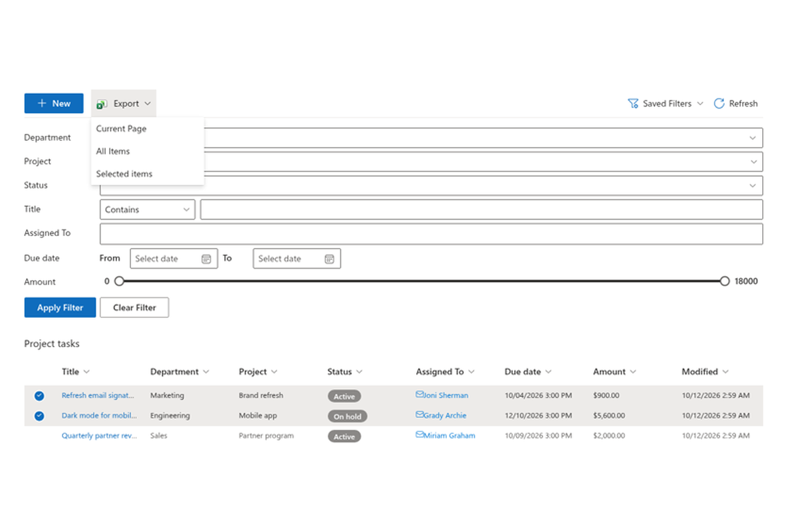Click the Engineering department cell

point(170,416)
